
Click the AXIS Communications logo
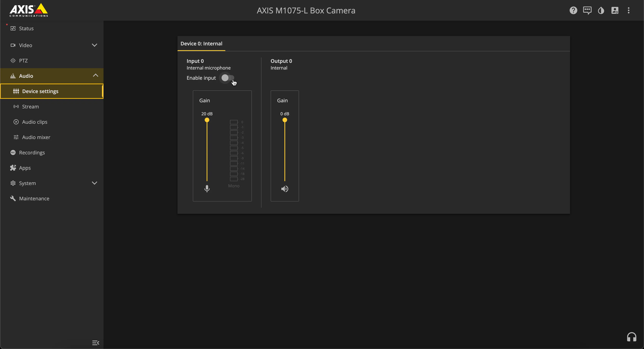(x=29, y=10)
